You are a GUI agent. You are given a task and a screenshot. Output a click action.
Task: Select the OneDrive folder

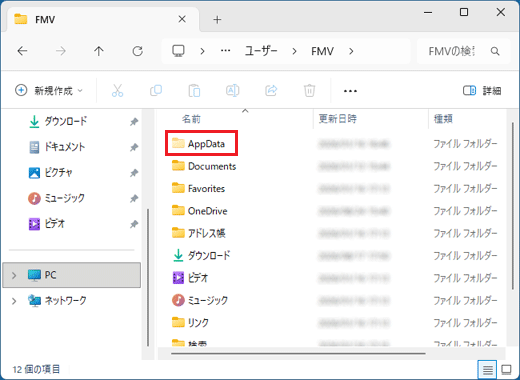pyautogui.click(x=207, y=211)
